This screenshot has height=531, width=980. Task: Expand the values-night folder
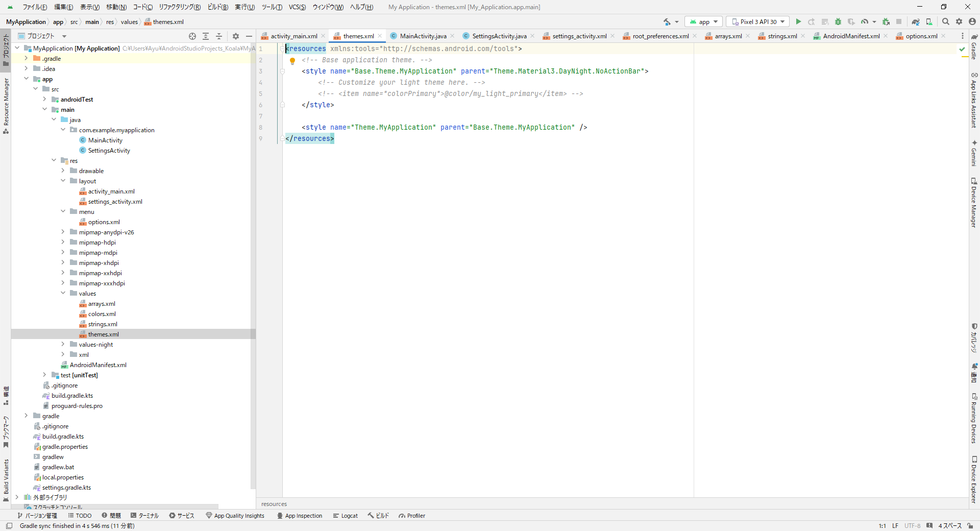63,345
